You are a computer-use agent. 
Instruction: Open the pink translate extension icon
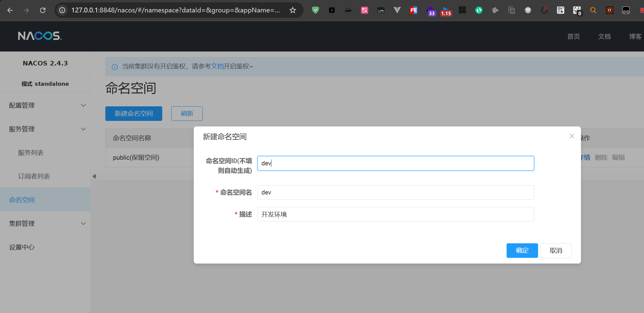364,10
